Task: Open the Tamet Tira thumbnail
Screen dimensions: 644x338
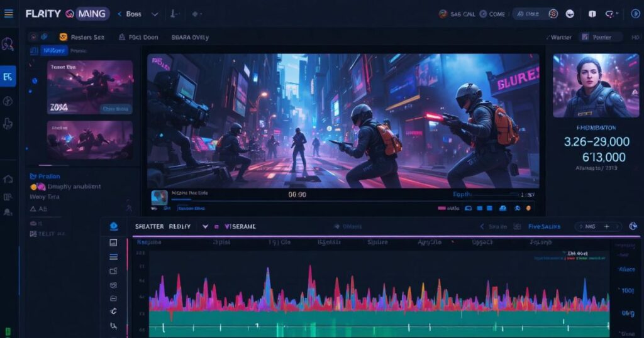Action: tap(90, 87)
